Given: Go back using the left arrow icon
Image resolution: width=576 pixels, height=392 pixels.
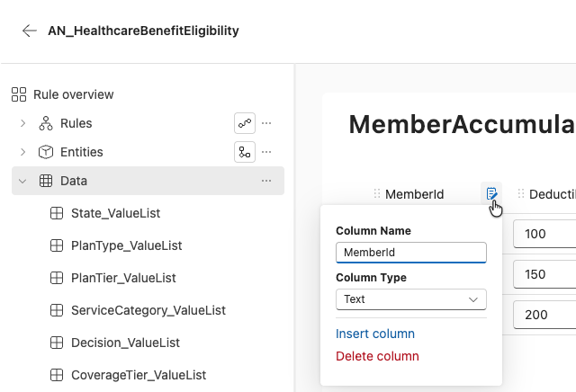Looking at the screenshot, I should click(x=30, y=31).
